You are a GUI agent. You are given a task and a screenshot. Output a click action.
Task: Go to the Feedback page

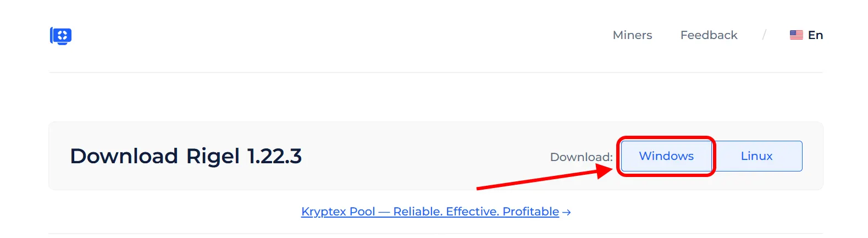click(709, 35)
